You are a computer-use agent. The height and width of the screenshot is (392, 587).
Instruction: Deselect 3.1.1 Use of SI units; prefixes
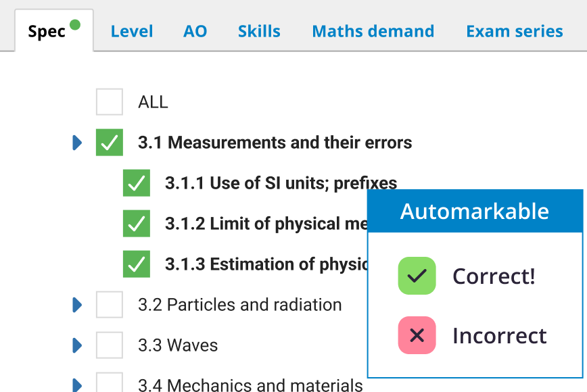pos(136,183)
